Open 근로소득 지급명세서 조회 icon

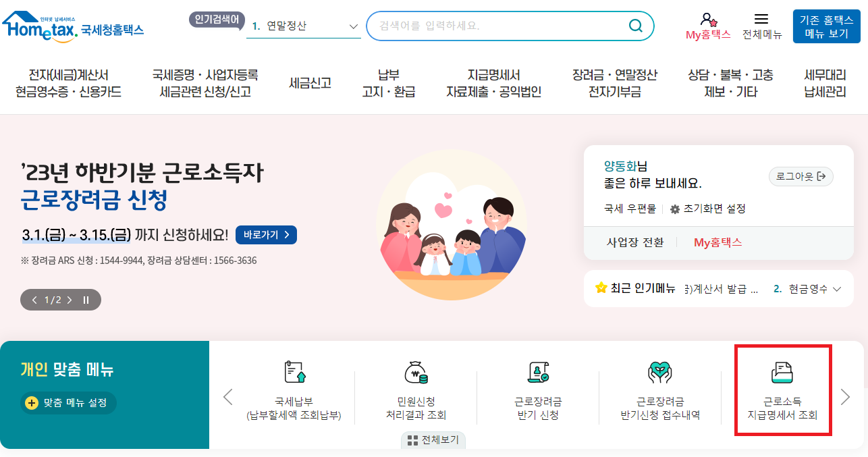782,373
